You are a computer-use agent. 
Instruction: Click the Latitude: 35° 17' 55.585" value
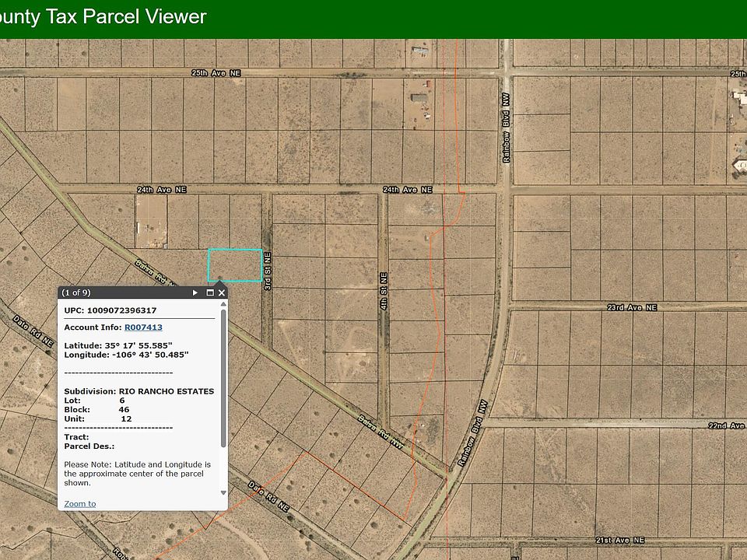point(118,345)
